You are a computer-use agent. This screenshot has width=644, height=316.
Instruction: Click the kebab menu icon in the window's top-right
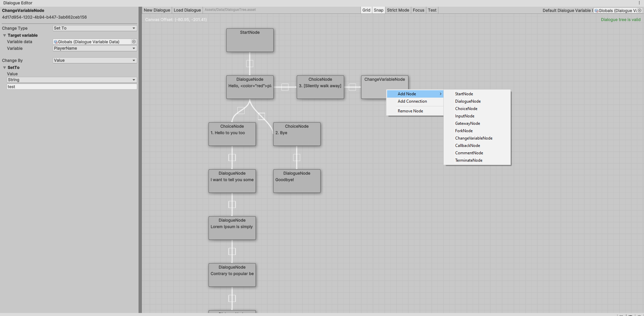pyautogui.click(x=639, y=3)
